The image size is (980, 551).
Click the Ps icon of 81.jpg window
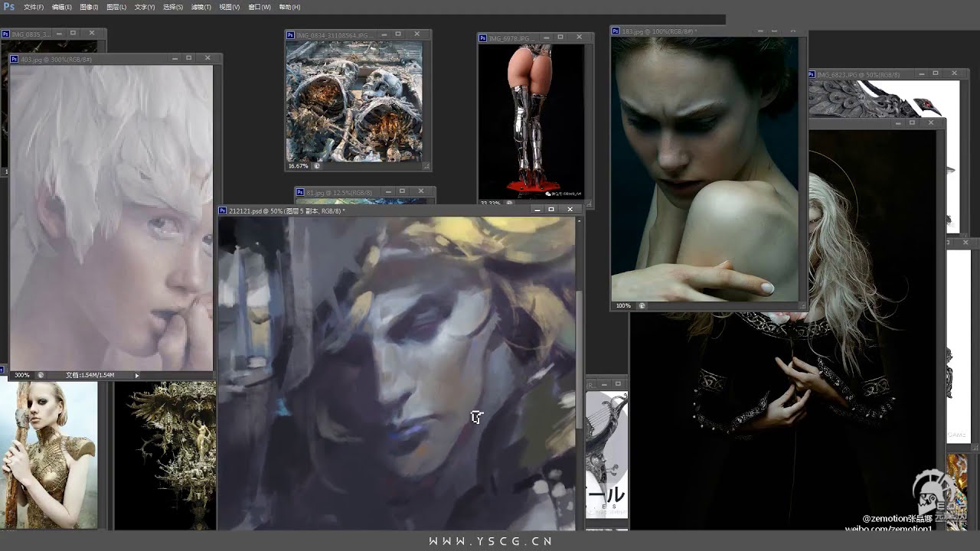point(301,192)
